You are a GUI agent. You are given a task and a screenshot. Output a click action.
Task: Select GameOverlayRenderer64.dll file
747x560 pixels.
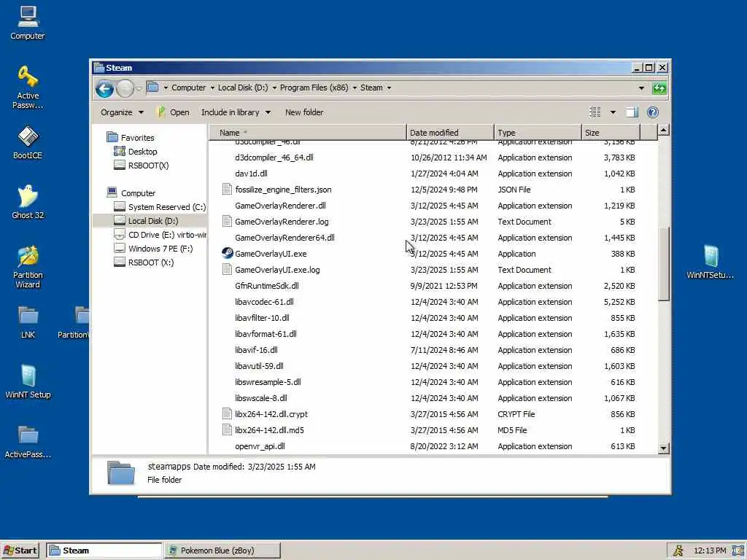pos(285,238)
